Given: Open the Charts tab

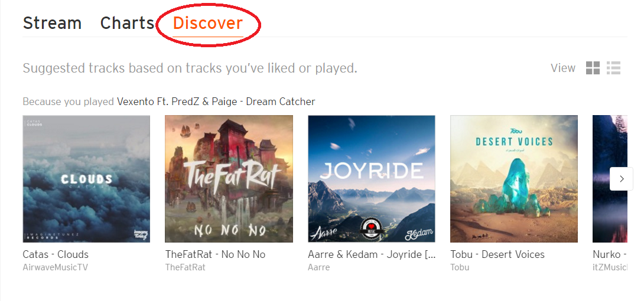Looking at the screenshot, I should 127,24.
